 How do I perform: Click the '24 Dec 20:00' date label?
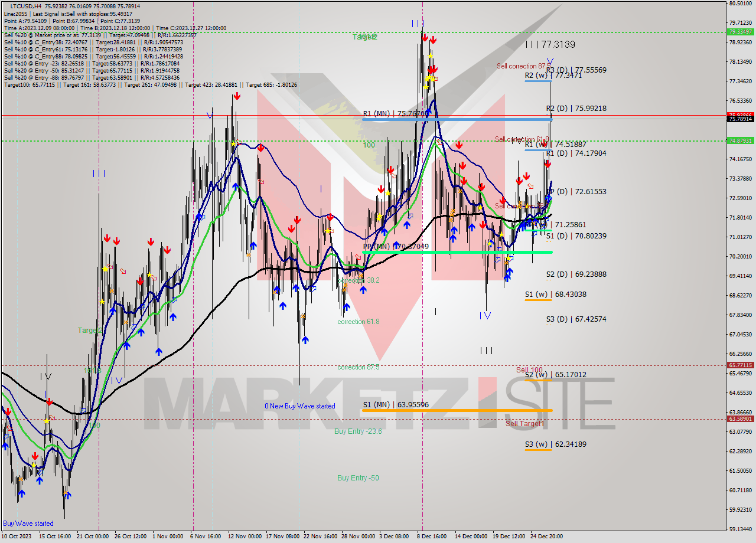click(x=546, y=537)
